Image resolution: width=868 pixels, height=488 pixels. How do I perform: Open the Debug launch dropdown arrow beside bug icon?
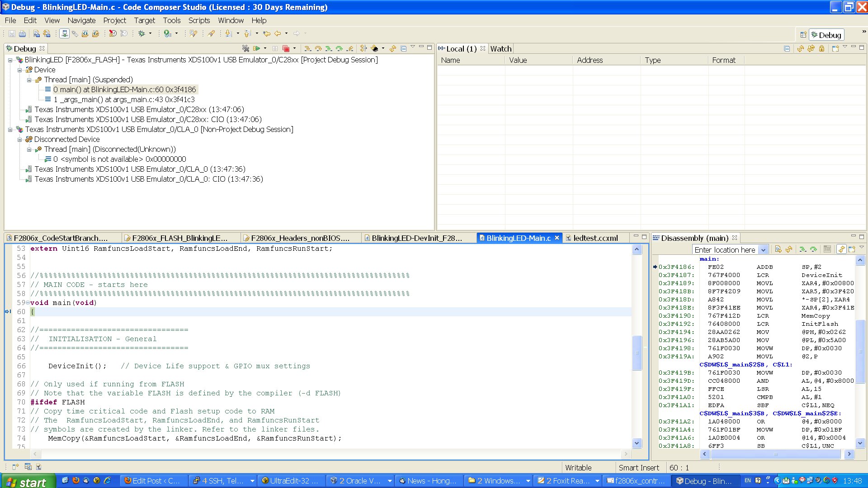pos(151,33)
